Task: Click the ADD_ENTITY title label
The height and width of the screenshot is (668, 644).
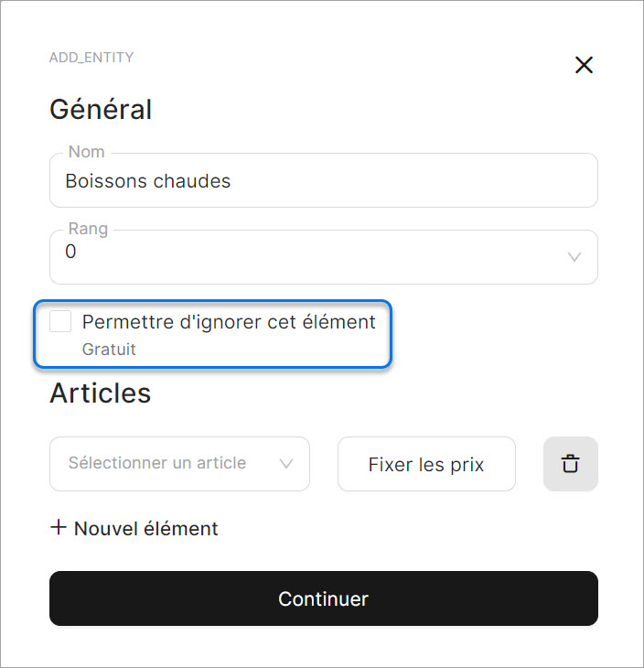Action: [x=91, y=58]
